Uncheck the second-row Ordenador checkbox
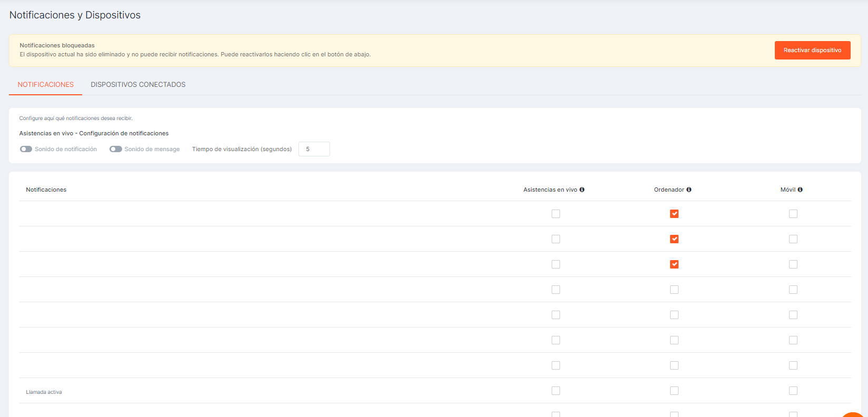 (x=674, y=239)
